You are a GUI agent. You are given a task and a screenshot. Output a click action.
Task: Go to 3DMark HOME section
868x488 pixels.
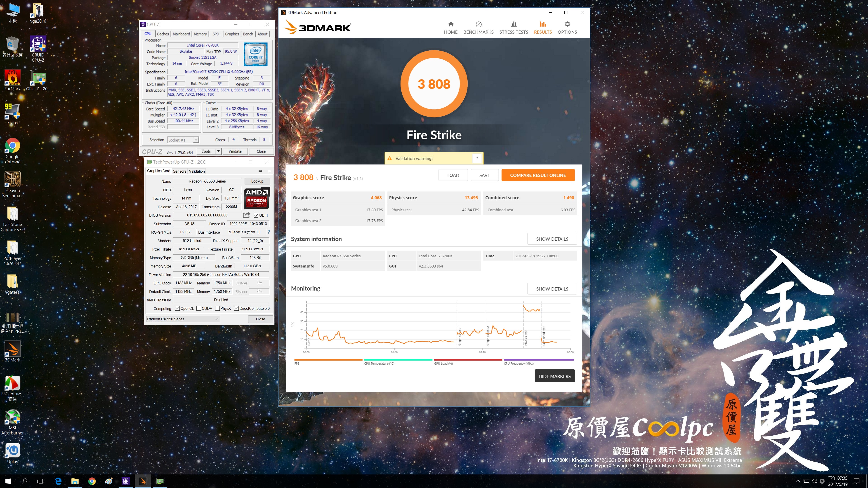[451, 28]
